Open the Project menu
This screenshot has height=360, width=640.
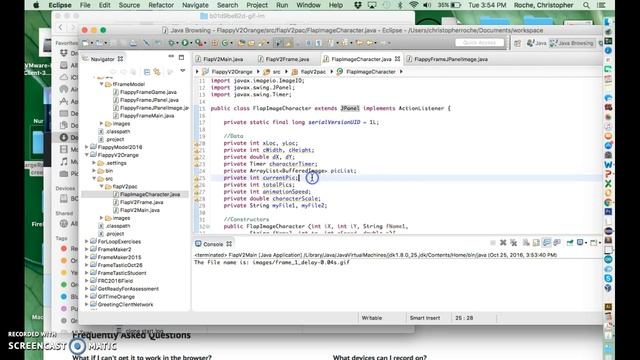coord(257,5)
